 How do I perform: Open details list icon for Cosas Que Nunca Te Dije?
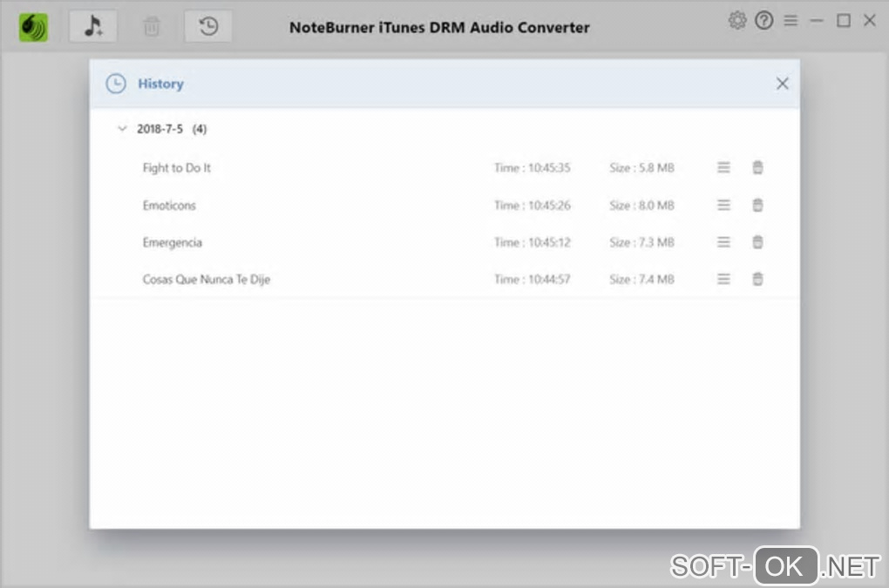pyautogui.click(x=723, y=280)
